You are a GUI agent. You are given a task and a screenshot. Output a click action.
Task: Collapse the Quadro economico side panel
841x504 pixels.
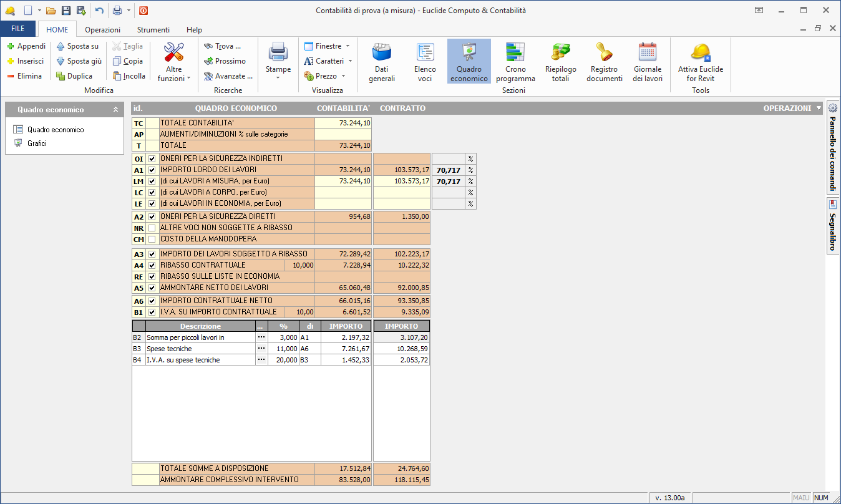tap(115, 110)
